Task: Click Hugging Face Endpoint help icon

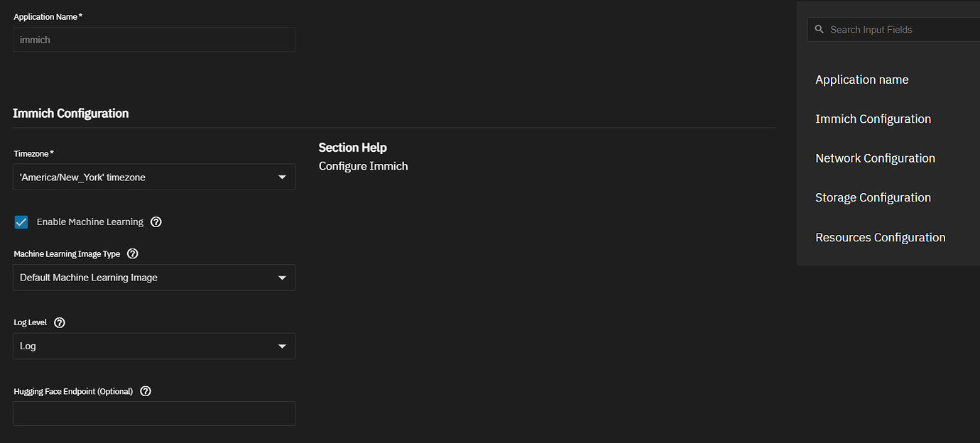Action: (x=146, y=391)
